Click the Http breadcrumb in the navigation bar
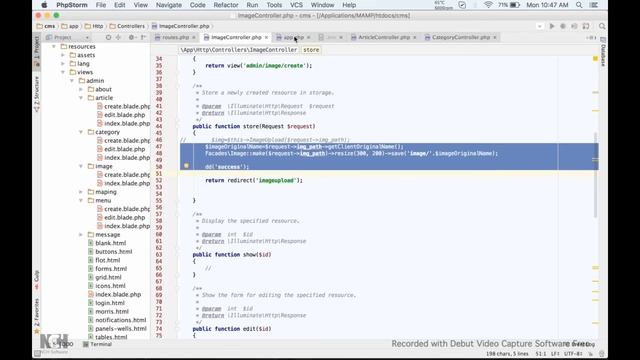Screen dimensions: 640x360 coord(94,26)
